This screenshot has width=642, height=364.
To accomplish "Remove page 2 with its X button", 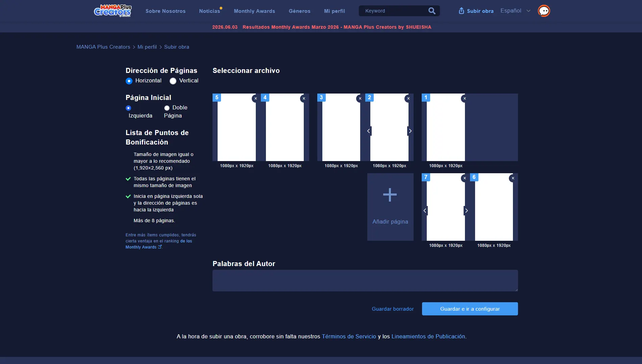I will [408, 99].
